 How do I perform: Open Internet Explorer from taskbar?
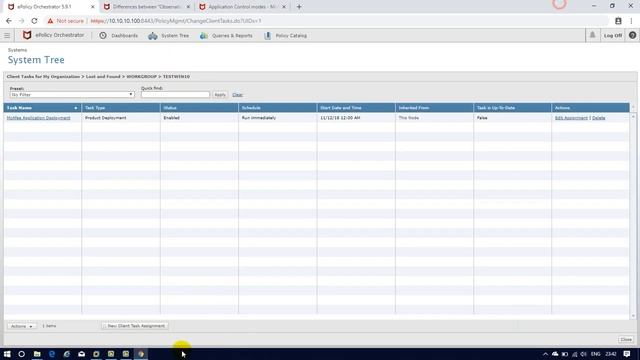pos(67,354)
